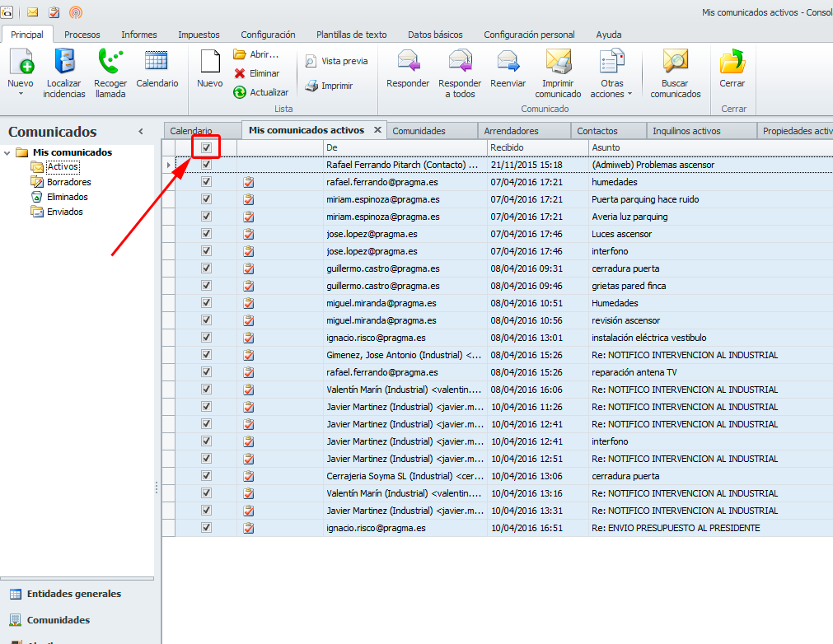Click the Reenviar icon
This screenshot has height=644, width=833.
pos(508,62)
